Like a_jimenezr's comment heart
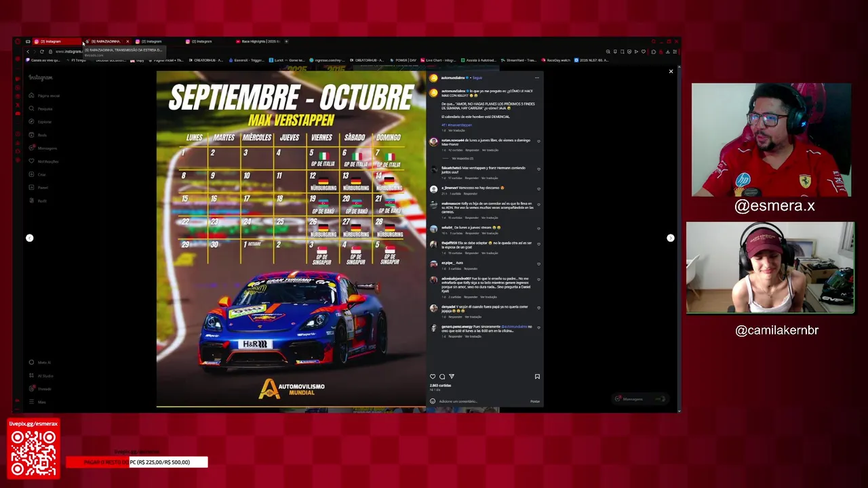This screenshot has width=868, height=488. coord(538,189)
